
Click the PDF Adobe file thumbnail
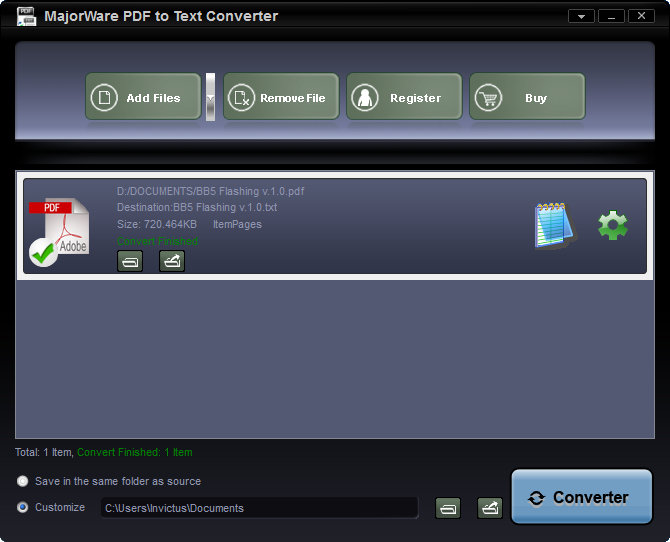coord(59,232)
